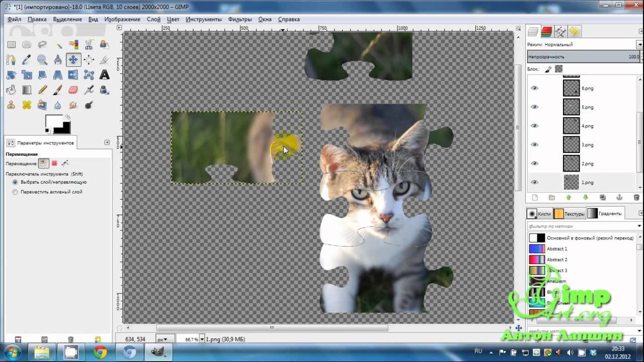The height and width of the screenshot is (362, 644).
Task: Select the Free Select lasso tool
Action: [42, 45]
